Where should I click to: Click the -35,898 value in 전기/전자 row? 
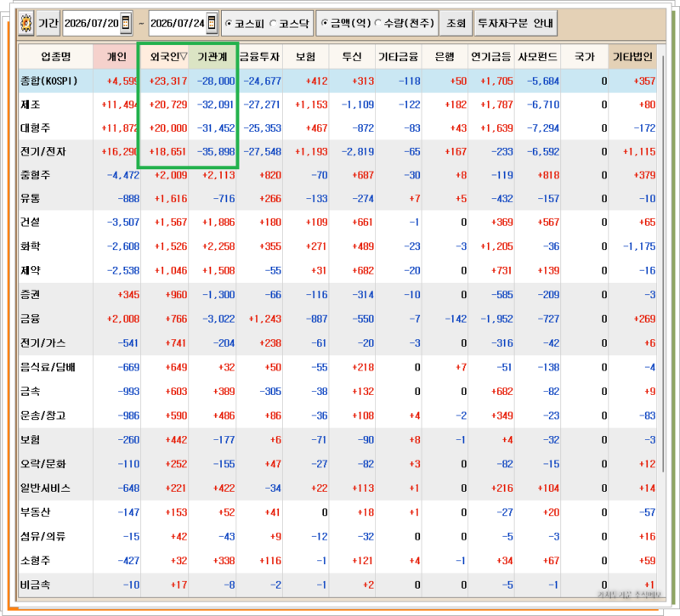[x=216, y=152]
